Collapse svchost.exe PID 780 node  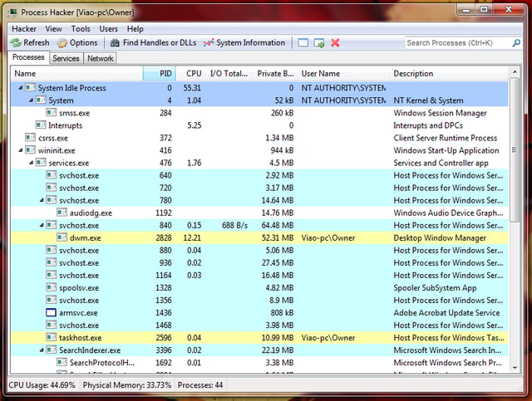coord(42,200)
